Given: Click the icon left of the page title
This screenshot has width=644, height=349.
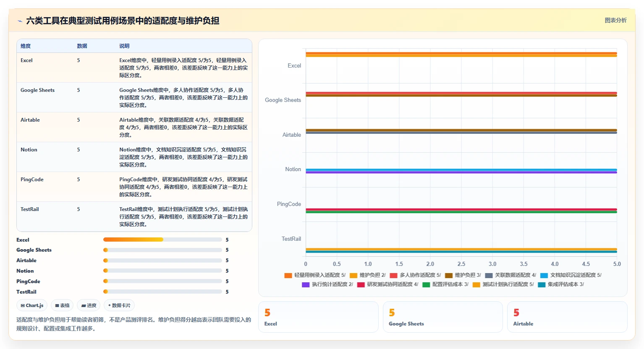Looking at the screenshot, I should (20, 21).
